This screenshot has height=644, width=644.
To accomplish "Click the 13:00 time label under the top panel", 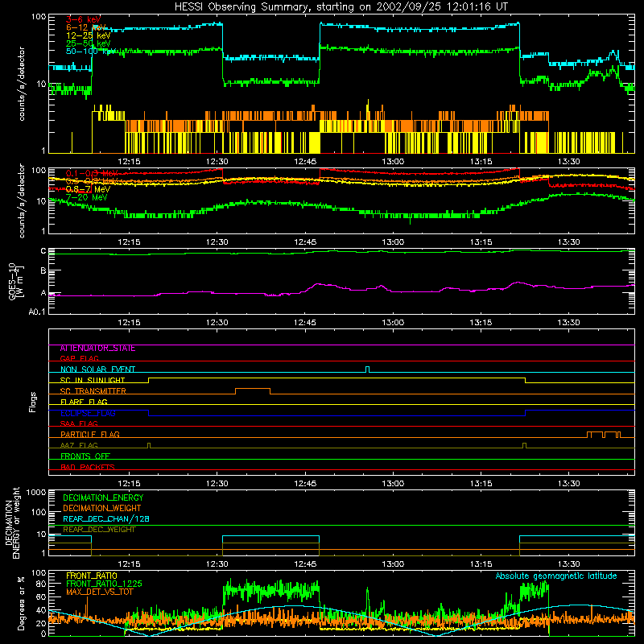I will (x=393, y=162).
